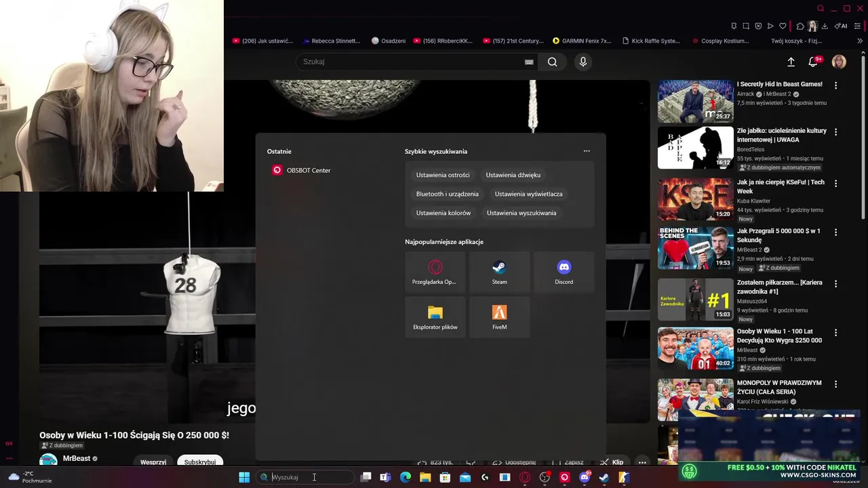Open Opera downloads icon
Viewport: 868px width, 488px height.
click(825, 26)
